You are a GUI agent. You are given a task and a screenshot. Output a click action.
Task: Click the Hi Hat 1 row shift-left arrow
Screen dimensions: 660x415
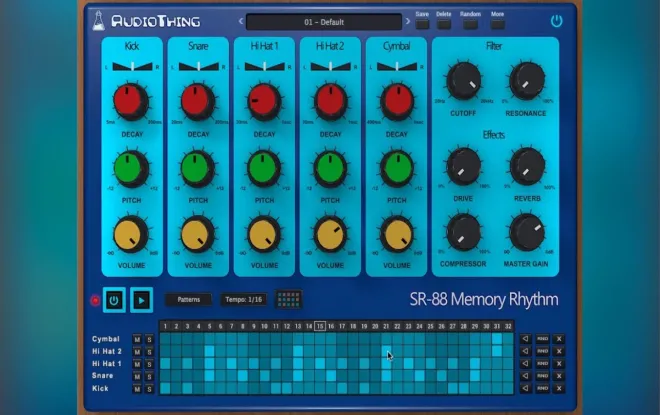pyautogui.click(x=525, y=363)
